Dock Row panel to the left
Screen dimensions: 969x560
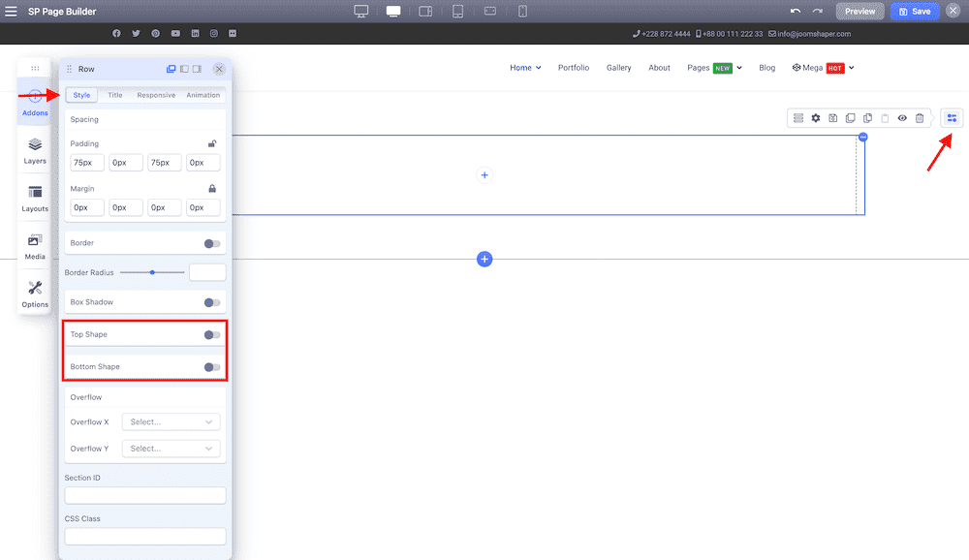pyautogui.click(x=184, y=69)
